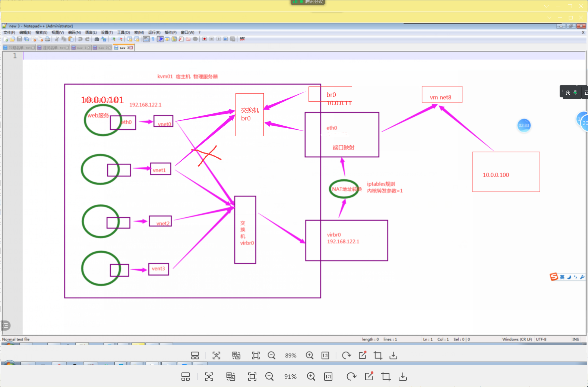588x387 pixels.
Task: Click Notepad++ ABC spell check icon
Action: tap(242, 39)
